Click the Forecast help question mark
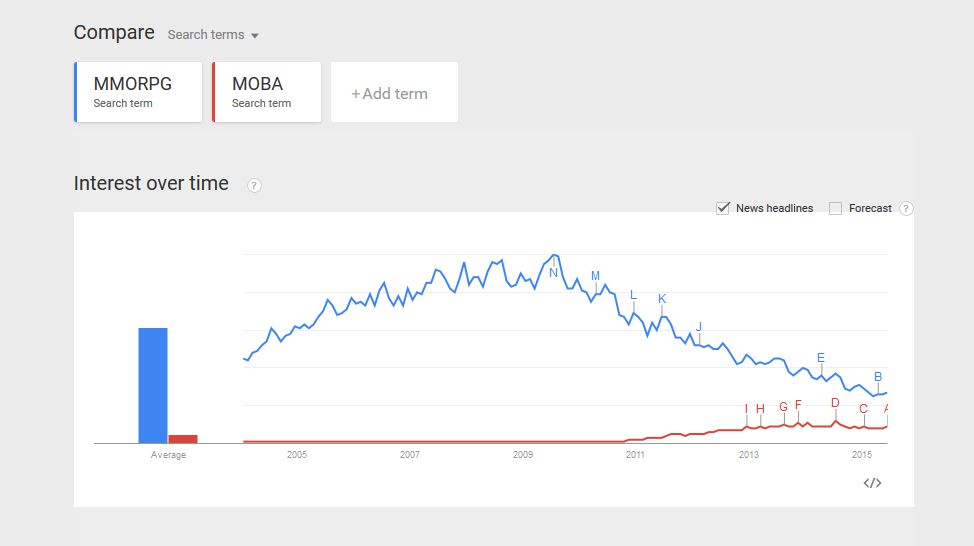The width and height of the screenshot is (974, 546). tap(906, 208)
